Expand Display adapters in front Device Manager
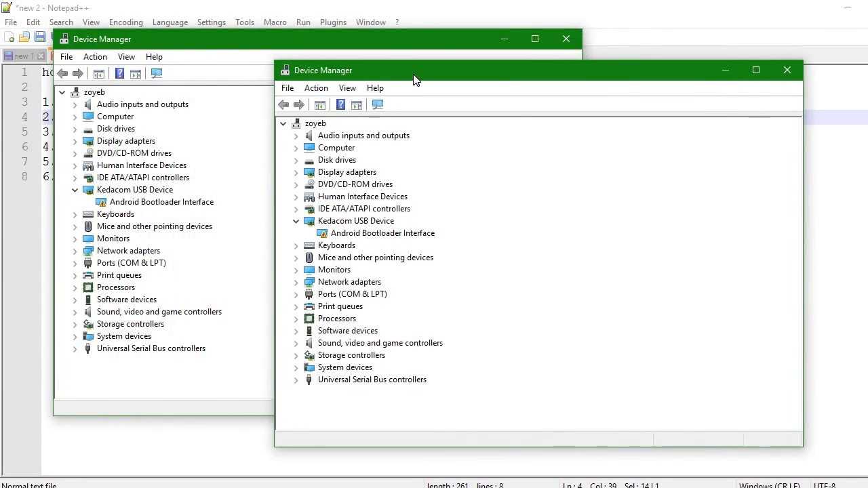 [x=296, y=172]
